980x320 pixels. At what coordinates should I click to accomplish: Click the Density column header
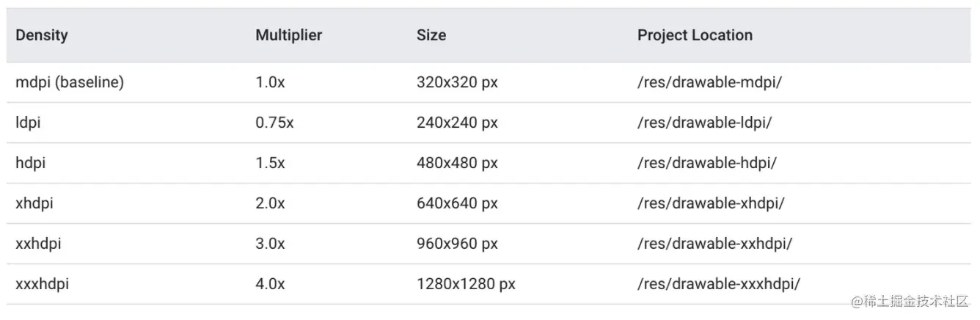[x=42, y=35]
